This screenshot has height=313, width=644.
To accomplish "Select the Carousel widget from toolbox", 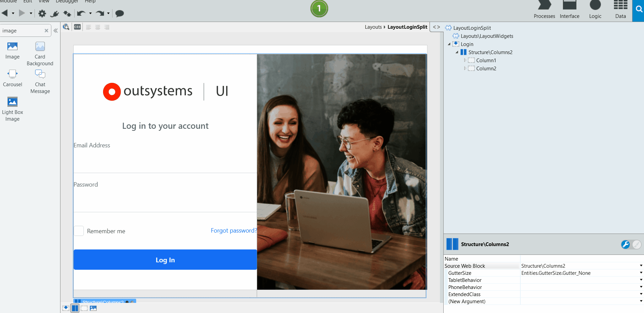I will coord(12,74).
